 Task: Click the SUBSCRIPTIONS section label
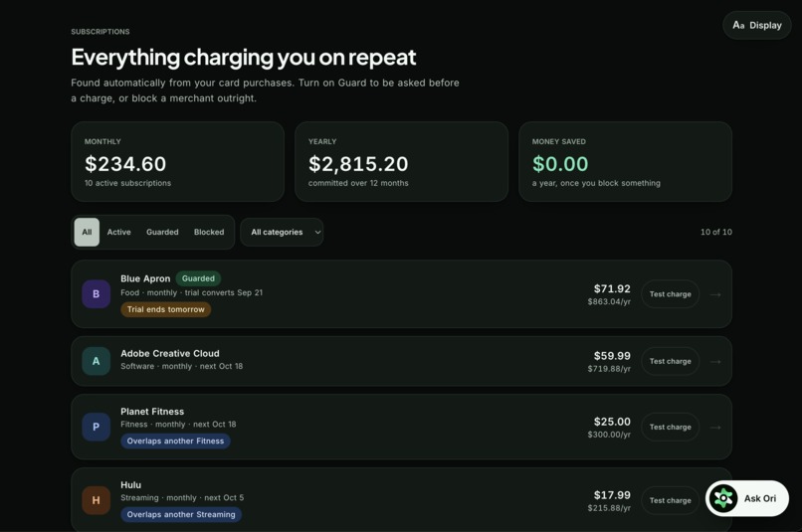(100, 32)
